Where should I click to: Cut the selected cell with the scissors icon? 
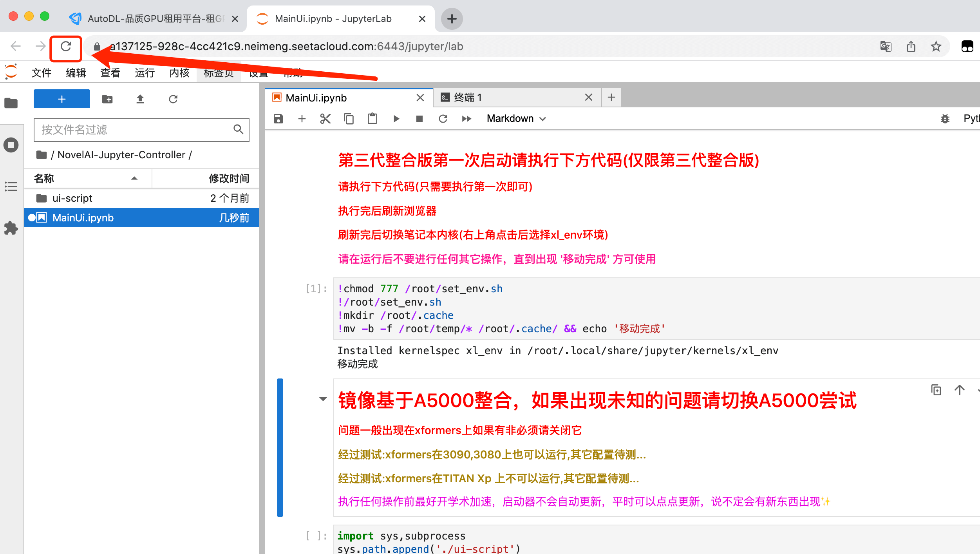(325, 119)
